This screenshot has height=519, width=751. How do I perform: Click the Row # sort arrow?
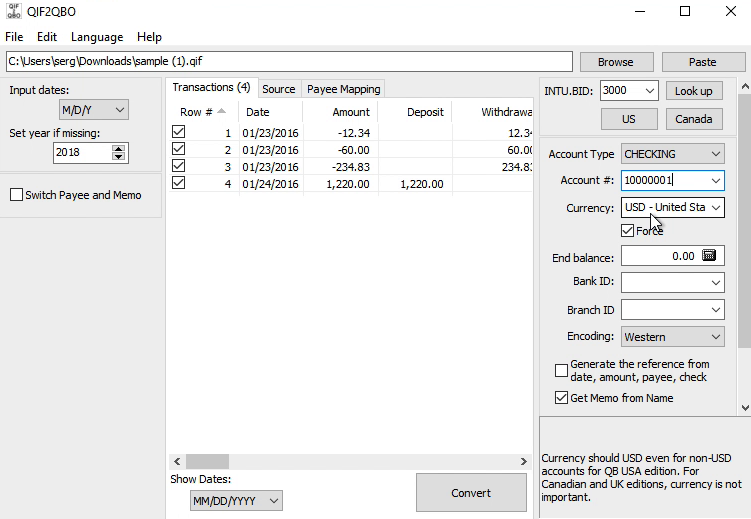221,111
